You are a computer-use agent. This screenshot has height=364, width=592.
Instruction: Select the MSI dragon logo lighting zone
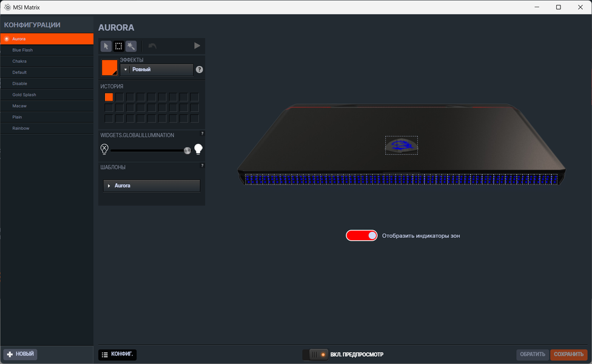(x=402, y=146)
